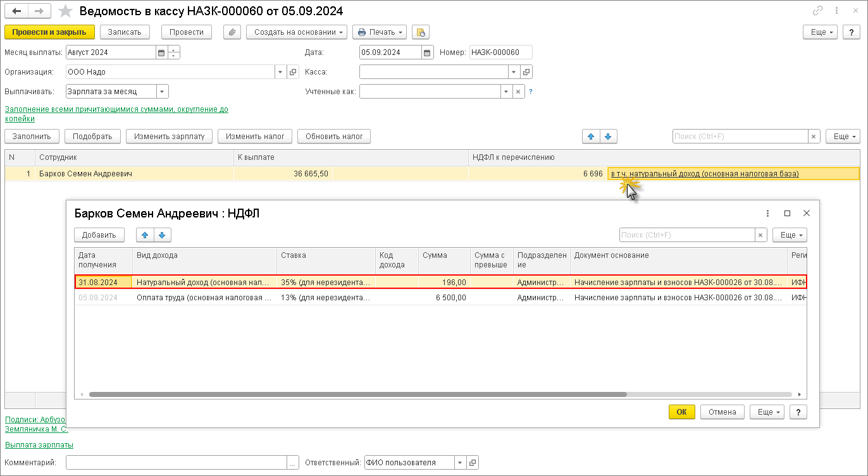Sort by the Ставка column header
Viewport: 868px width, 476px height.
326,260
